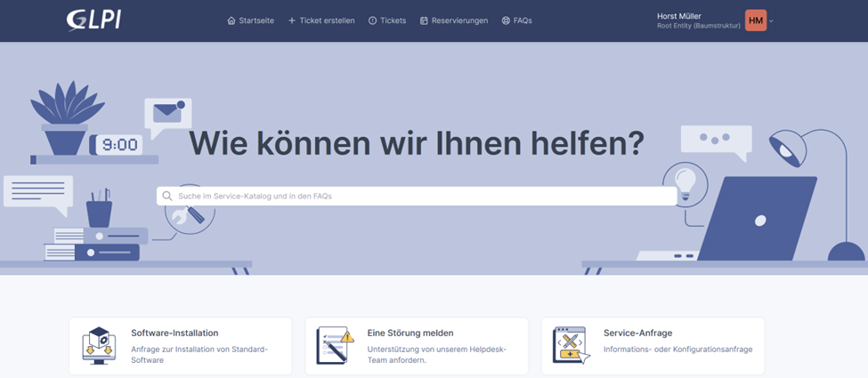
Task: Select the Eine Störung melden warning icon
Action: point(335,345)
